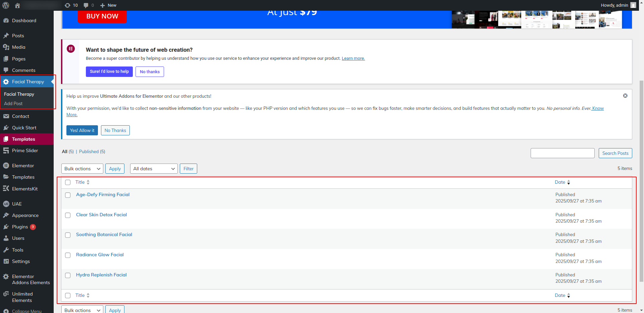Sort posts by the Date column header
The image size is (644, 313).
point(560,182)
